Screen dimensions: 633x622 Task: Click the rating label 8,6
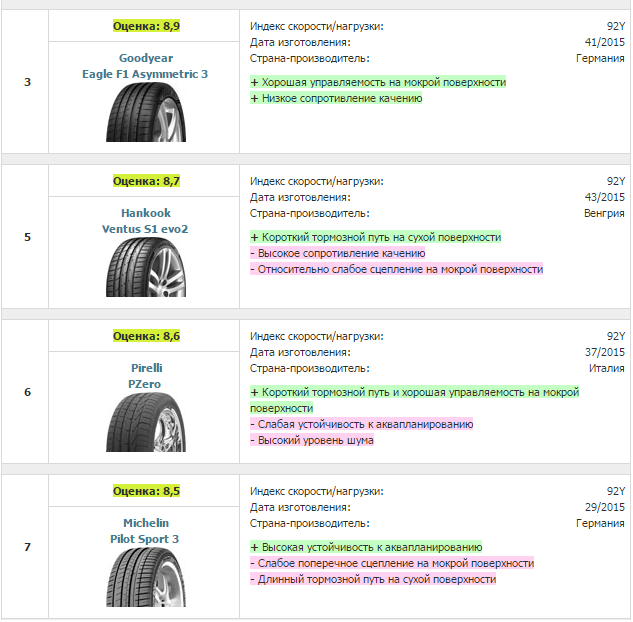[146, 336]
